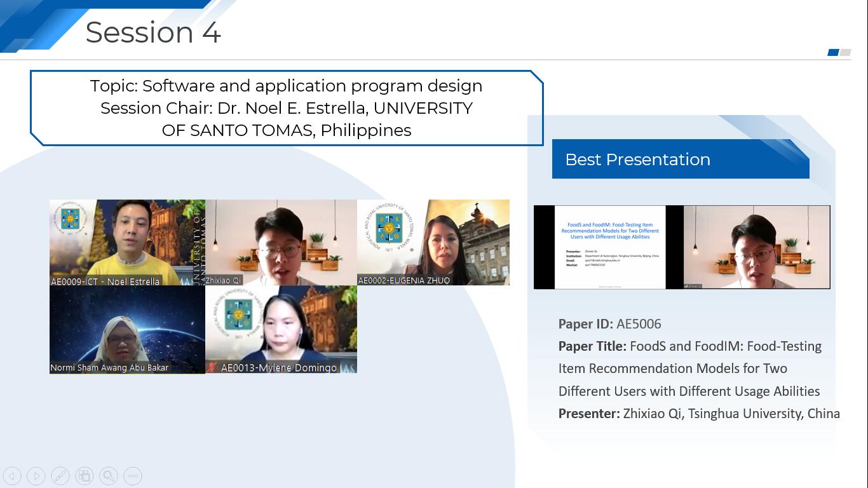Image resolution: width=868 pixels, height=488 pixels.
Task: Click the muted microphone icon beside Mylene Domingo
Action: coord(212,367)
